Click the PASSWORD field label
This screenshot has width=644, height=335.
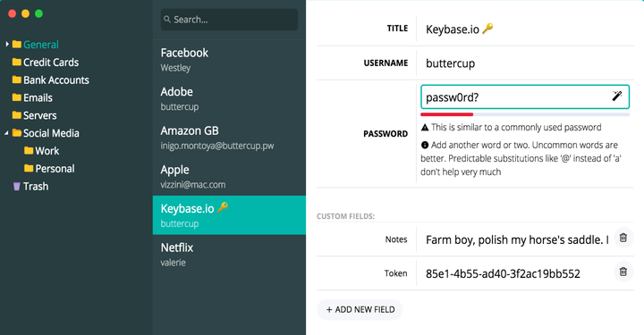386,134
